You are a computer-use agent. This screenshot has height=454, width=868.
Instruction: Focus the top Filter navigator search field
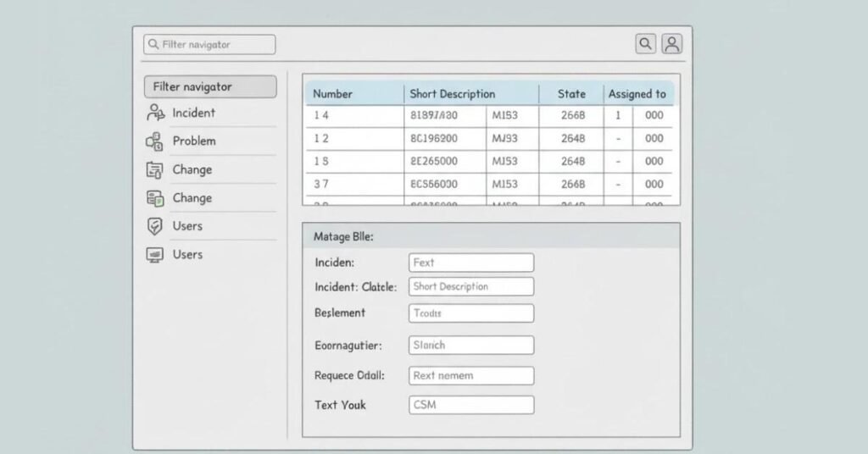tap(209, 44)
